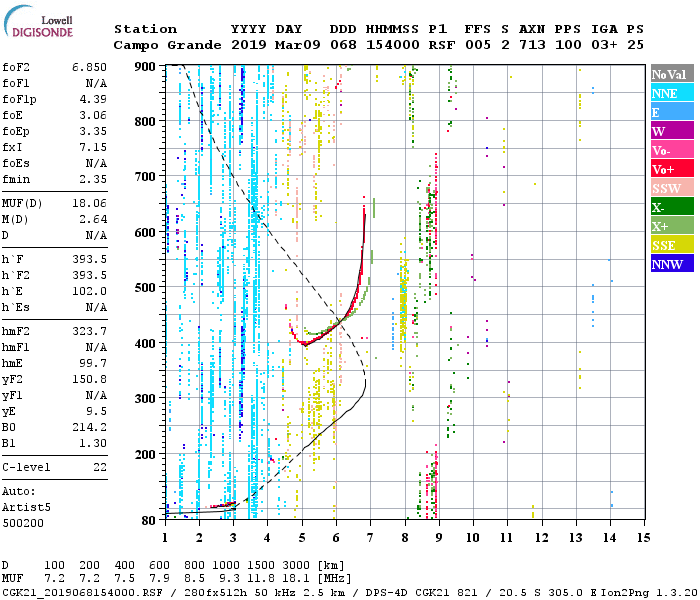Click the AXN value 713

point(532,45)
